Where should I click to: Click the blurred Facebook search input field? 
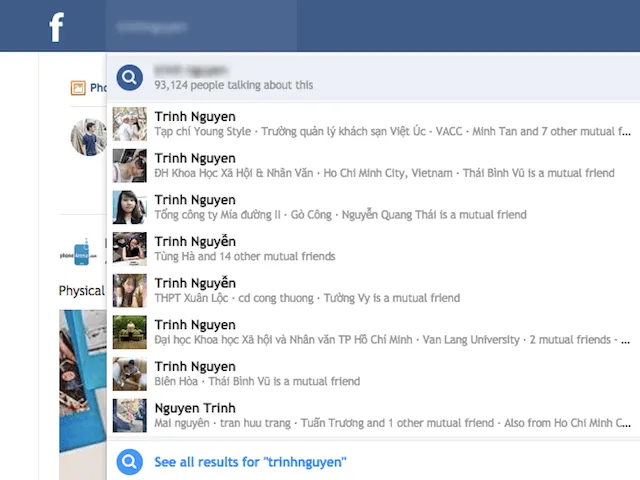pos(202,27)
